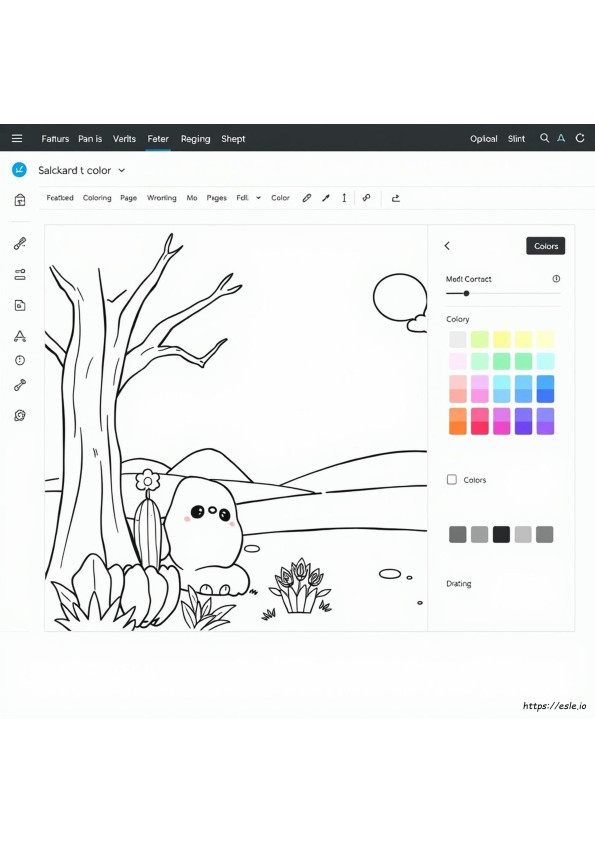Open the sliders settings sidebar icon
Image resolution: width=595 pixels, height=842 pixels.
pos(20,275)
